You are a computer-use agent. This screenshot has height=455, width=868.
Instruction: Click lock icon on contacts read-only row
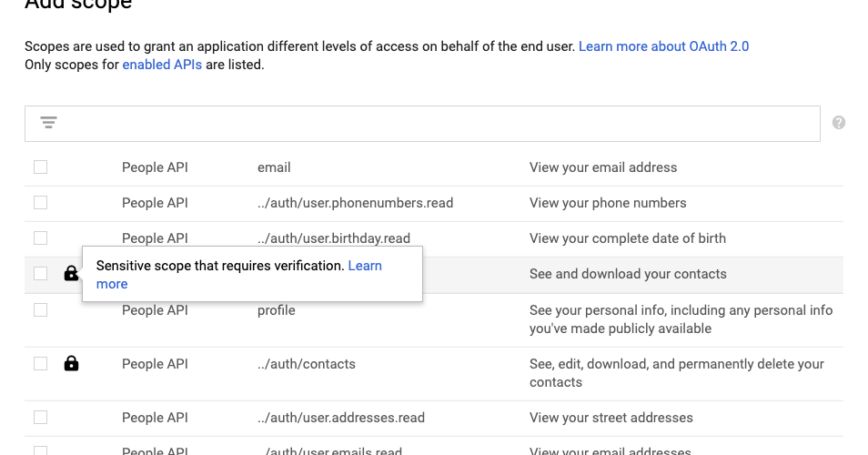coord(71,273)
